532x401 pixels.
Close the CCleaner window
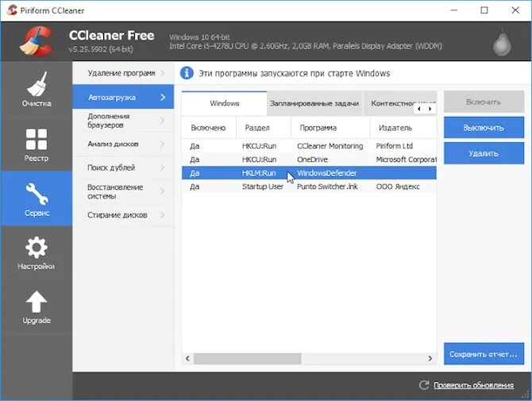coord(515,10)
